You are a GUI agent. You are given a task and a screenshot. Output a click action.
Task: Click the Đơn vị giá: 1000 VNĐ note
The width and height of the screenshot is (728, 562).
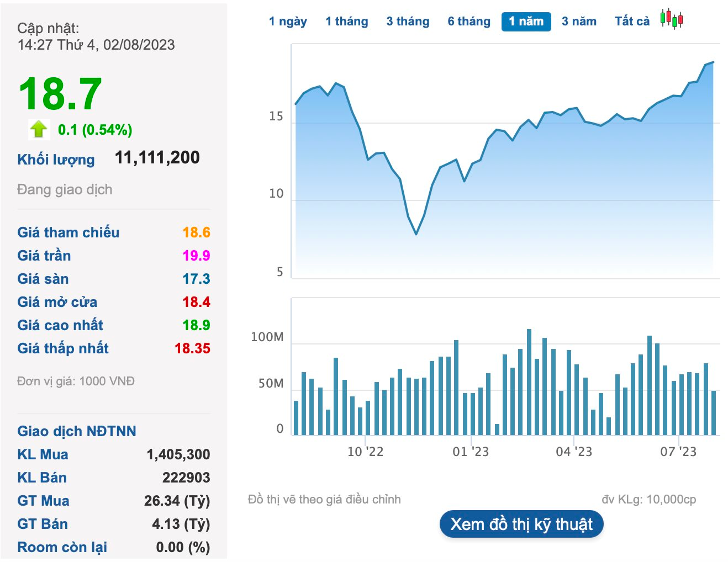click(x=76, y=381)
